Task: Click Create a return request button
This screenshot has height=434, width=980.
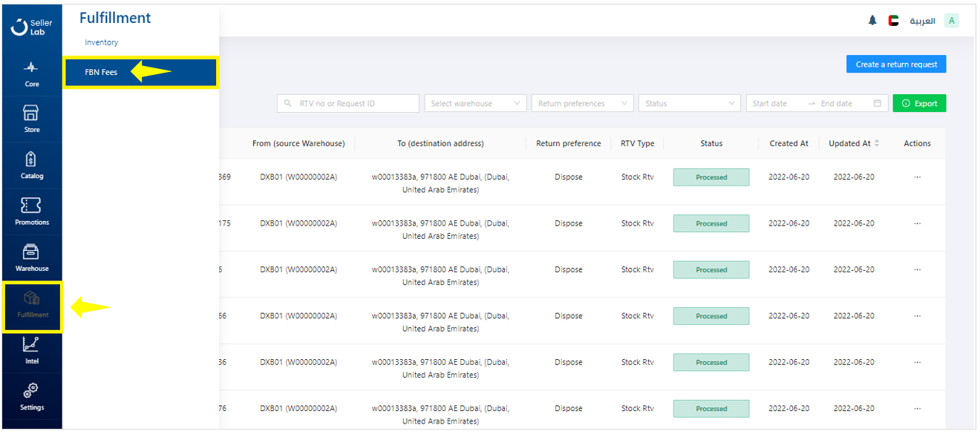Action: point(895,65)
